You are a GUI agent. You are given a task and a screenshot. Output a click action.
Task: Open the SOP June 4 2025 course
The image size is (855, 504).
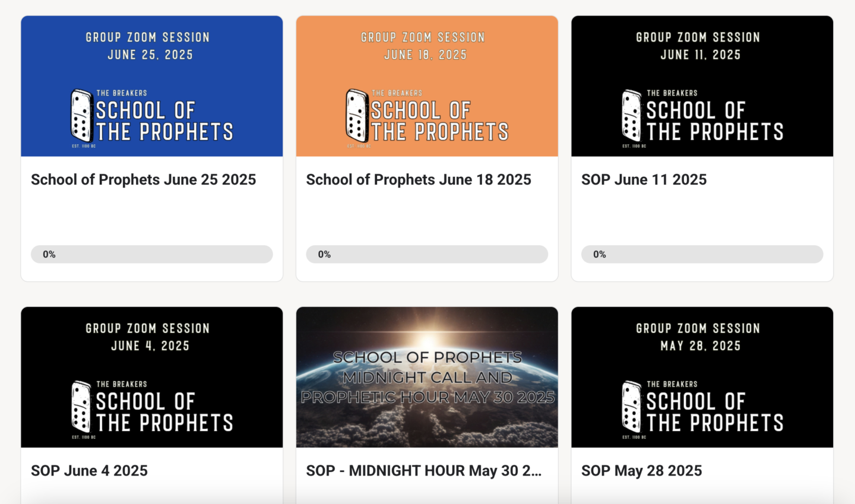89,470
